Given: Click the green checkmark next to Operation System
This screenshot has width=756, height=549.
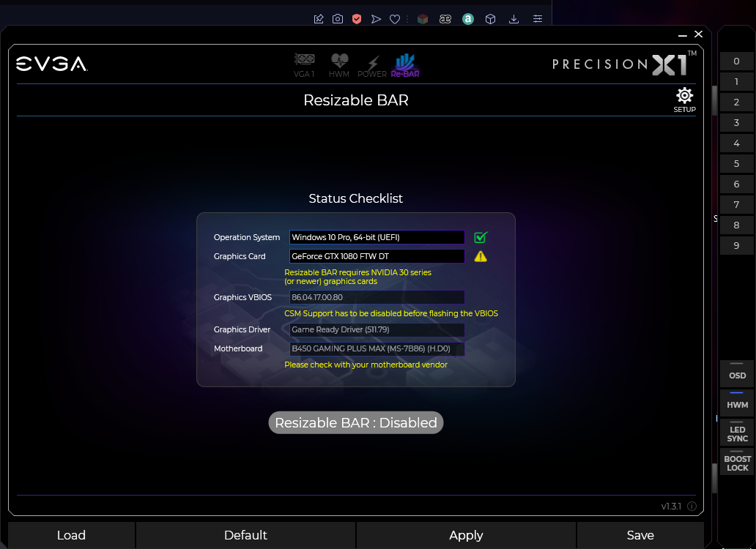Looking at the screenshot, I should [x=481, y=237].
